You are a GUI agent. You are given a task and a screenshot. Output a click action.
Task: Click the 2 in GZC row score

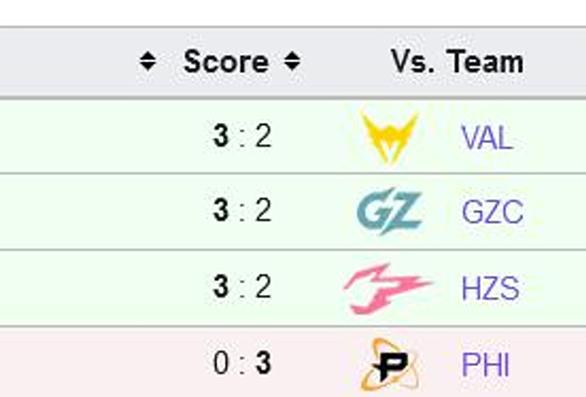click(263, 210)
